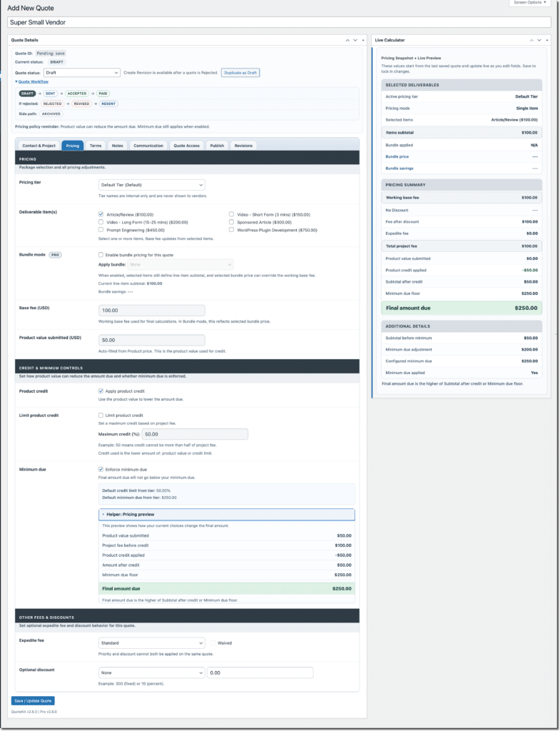Click the SENT workflow badge

(51, 94)
